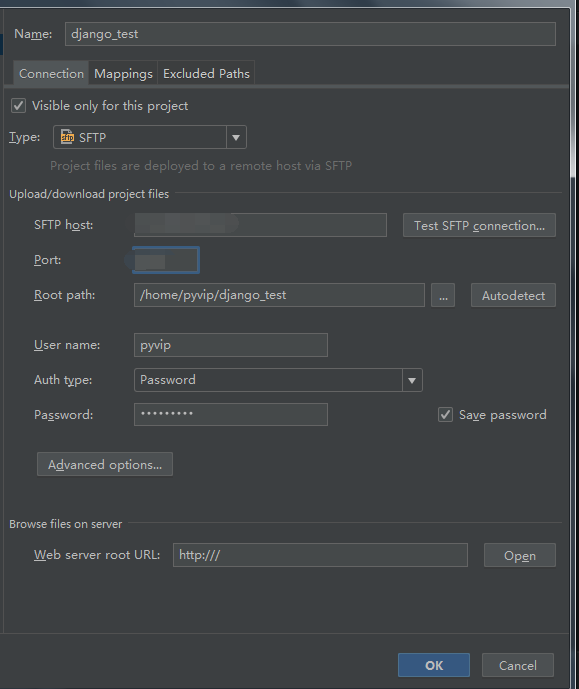The image size is (579, 689).
Task: Click Test SFTP connection button
Action: [479, 225]
